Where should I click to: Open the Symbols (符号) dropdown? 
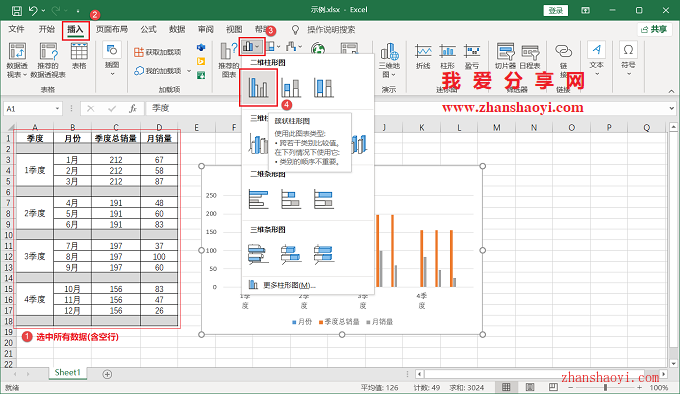point(628,59)
